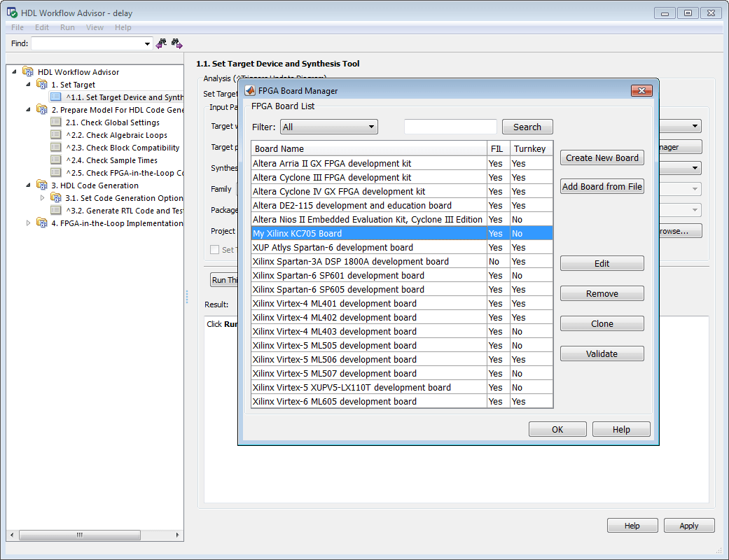Select Xilinx Spartan-3A DSP 1800A development board row
Screen dimensions: 729x560
point(402,261)
